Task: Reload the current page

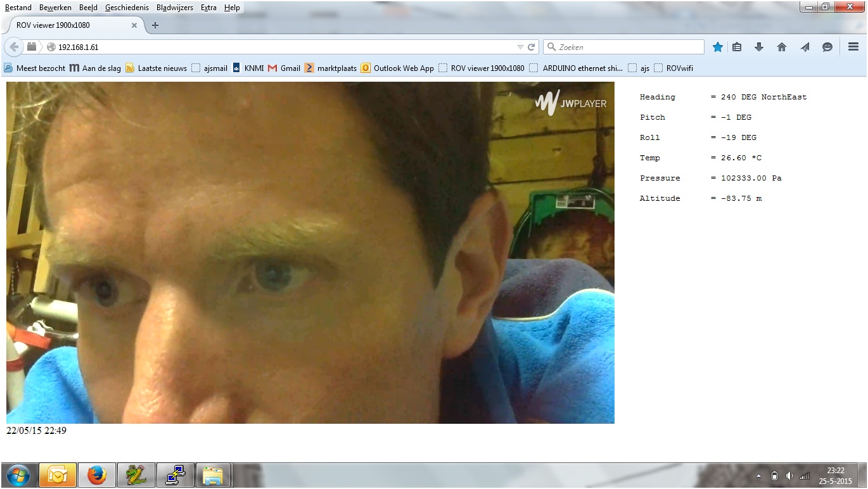Action: (x=532, y=47)
